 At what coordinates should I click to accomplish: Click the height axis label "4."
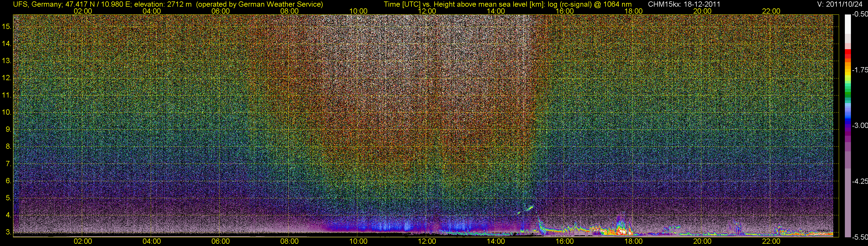click(8, 215)
